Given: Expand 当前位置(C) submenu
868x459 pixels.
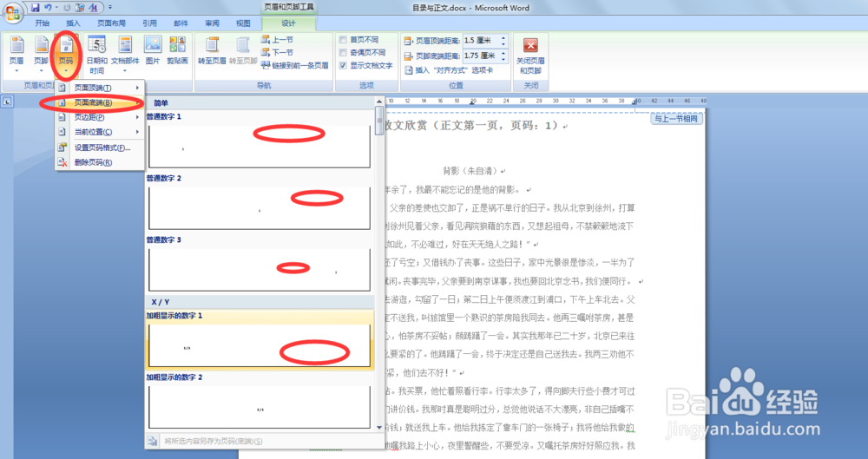Looking at the screenshot, I should point(100,132).
